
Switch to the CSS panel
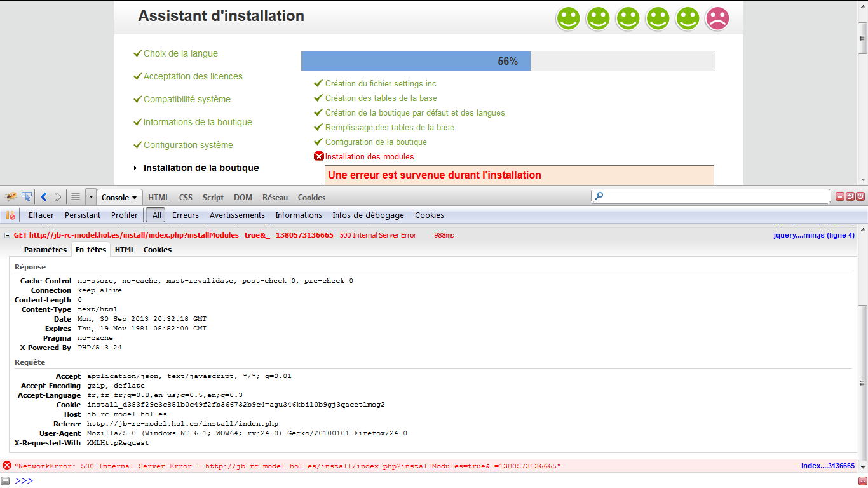coord(186,198)
